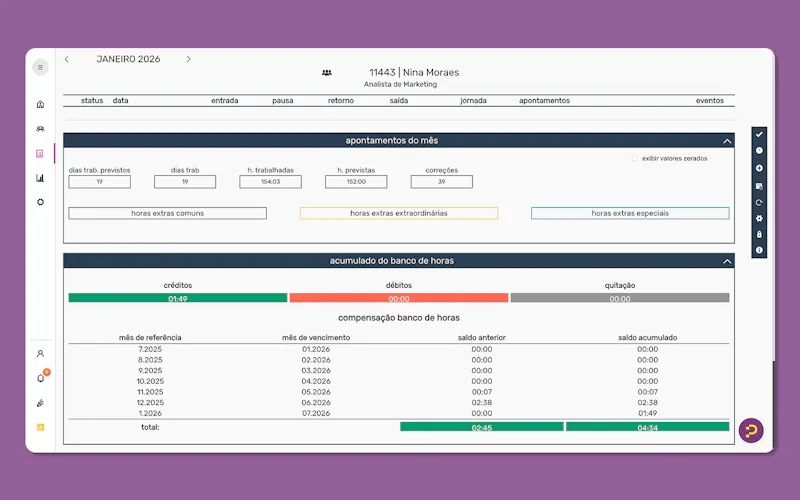800x500 pixels.
Task: Click reference month 10.2025 row
Action: coord(150,381)
